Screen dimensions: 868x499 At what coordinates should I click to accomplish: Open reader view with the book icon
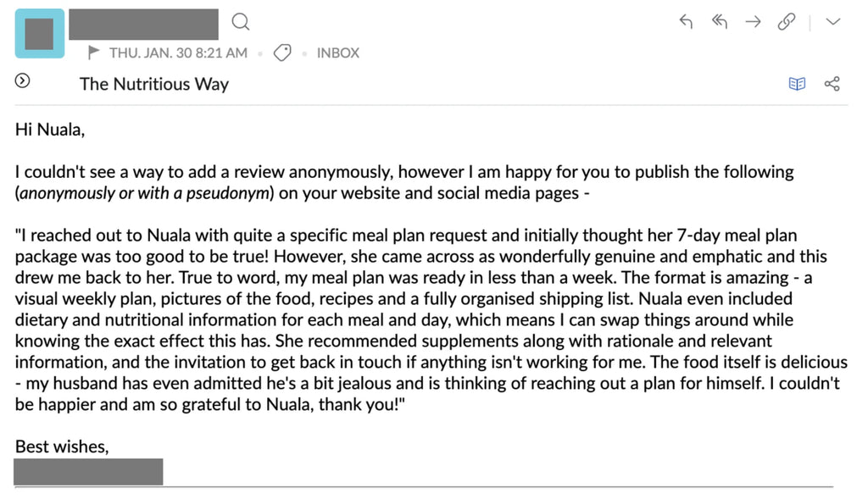[797, 83]
